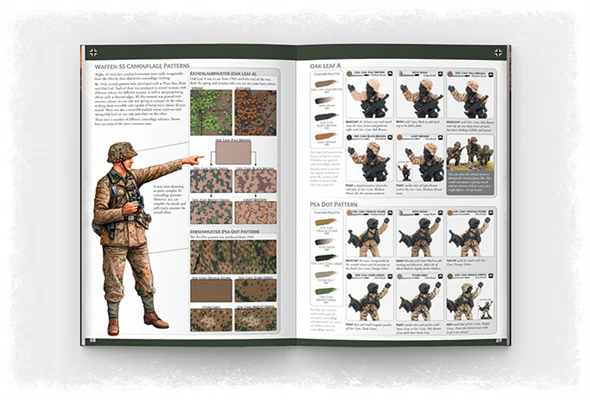Screen dimensions: 590x400
Task: Click helmet icon on Oak Leaf A Highlight step
Action: pyautogui.click(x=491, y=74)
